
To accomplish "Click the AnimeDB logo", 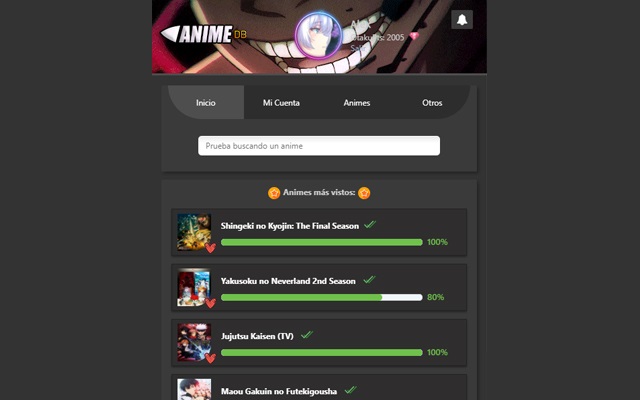I will (204, 34).
